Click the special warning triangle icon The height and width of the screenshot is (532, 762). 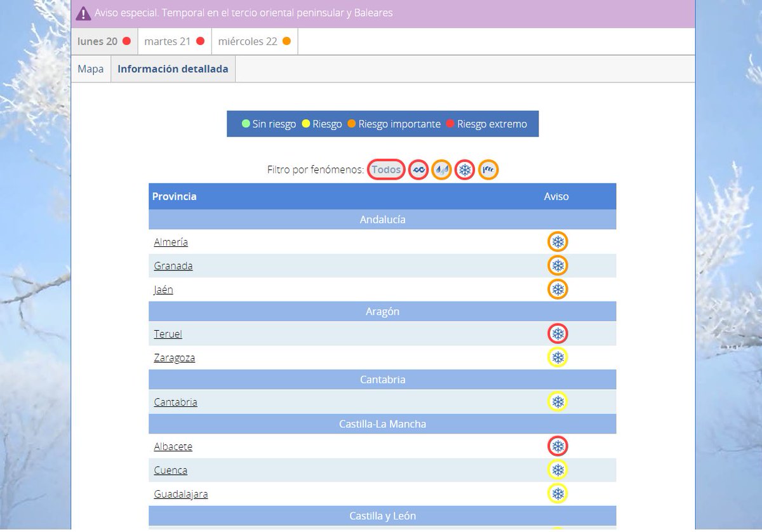(x=83, y=13)
